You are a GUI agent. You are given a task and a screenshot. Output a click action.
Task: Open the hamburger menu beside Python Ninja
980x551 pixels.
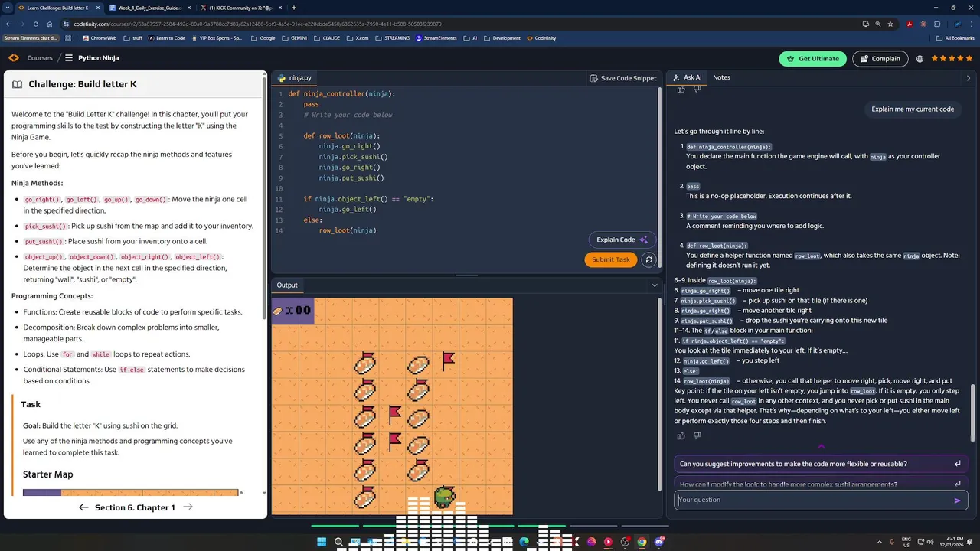click(68, 58)
